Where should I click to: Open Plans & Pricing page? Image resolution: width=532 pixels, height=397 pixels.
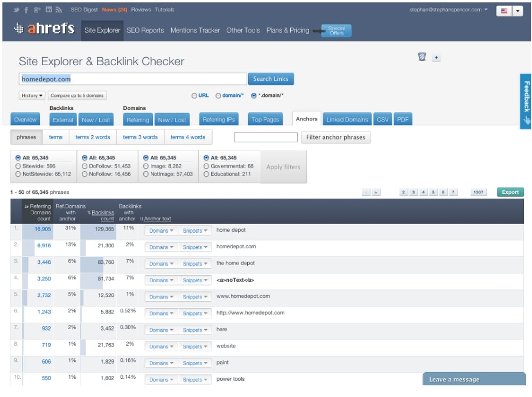pos(288,31)
